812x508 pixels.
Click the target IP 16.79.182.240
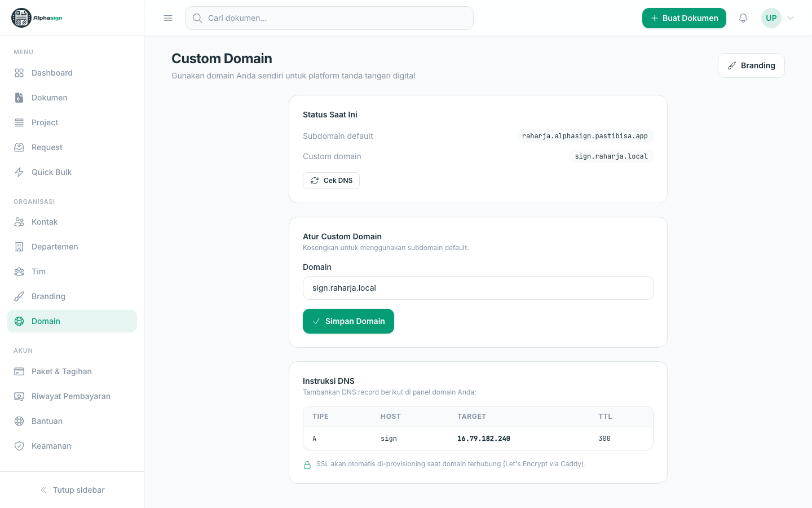(x=484, y=439)
